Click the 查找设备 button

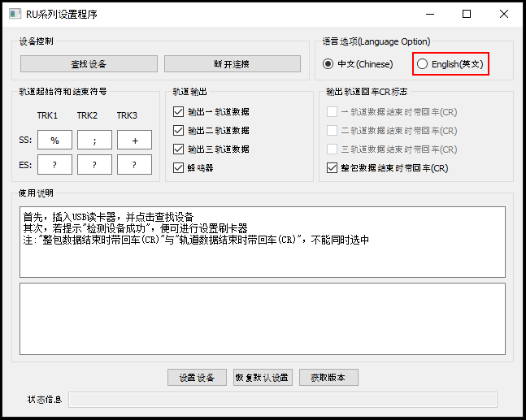(89, 64)
